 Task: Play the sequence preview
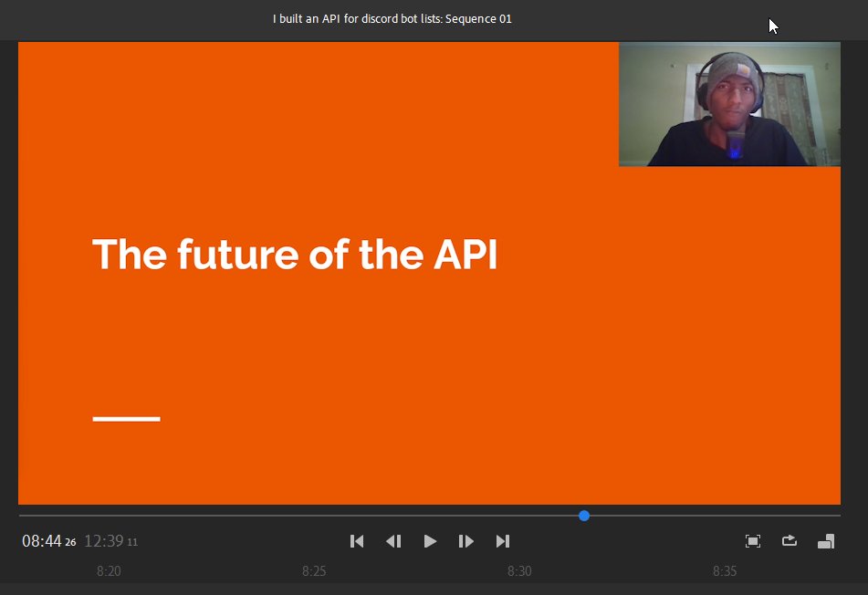(430, 541)
